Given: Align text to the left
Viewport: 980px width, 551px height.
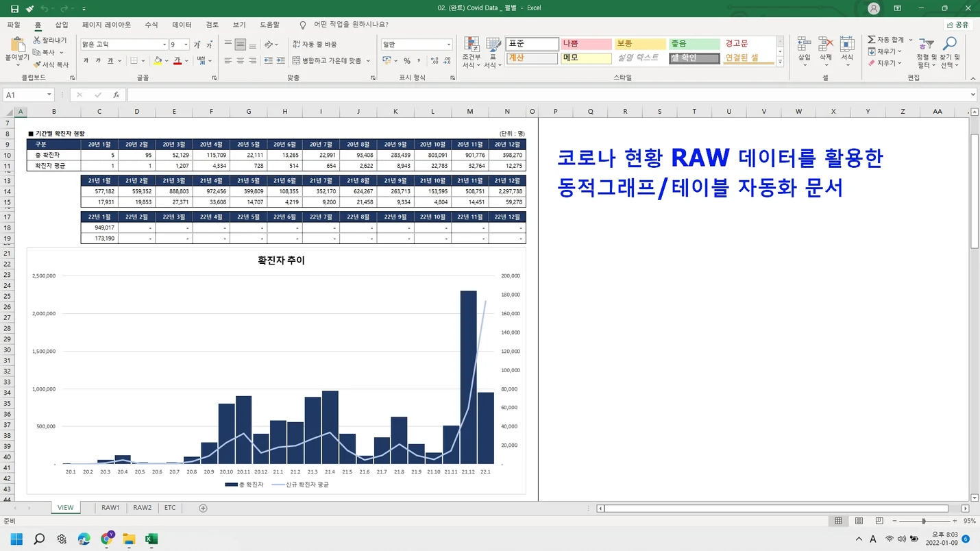Looking at the screenshot, I should [x=228, y=61].
